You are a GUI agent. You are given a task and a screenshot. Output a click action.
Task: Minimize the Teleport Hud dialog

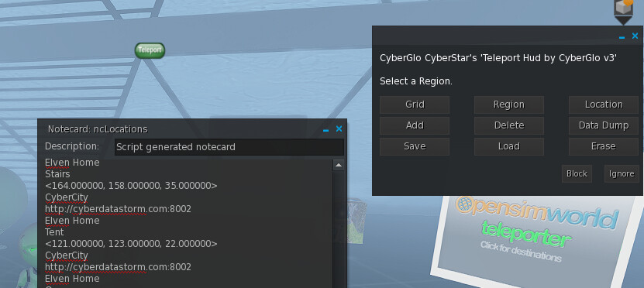click(622, 37)
